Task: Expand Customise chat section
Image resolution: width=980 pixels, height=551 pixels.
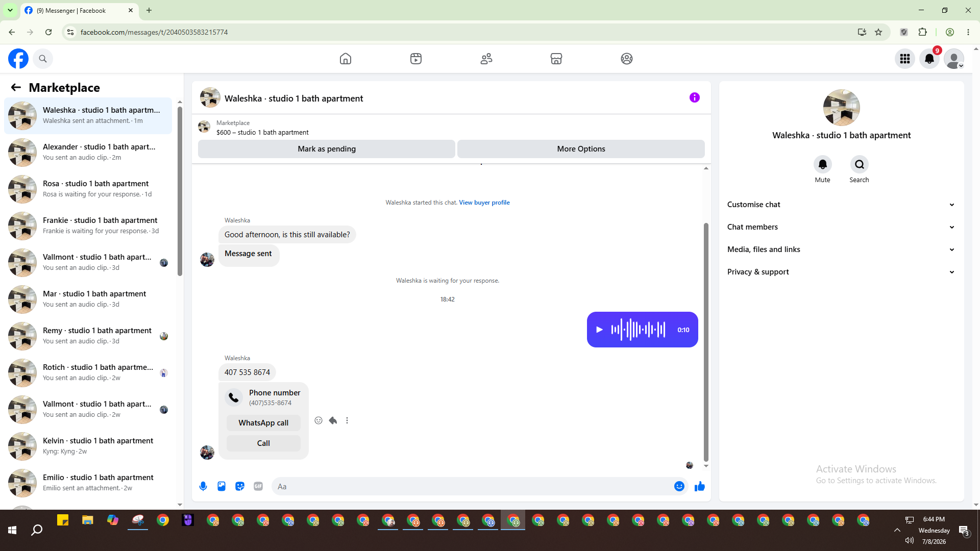Action: click(841, 205)
